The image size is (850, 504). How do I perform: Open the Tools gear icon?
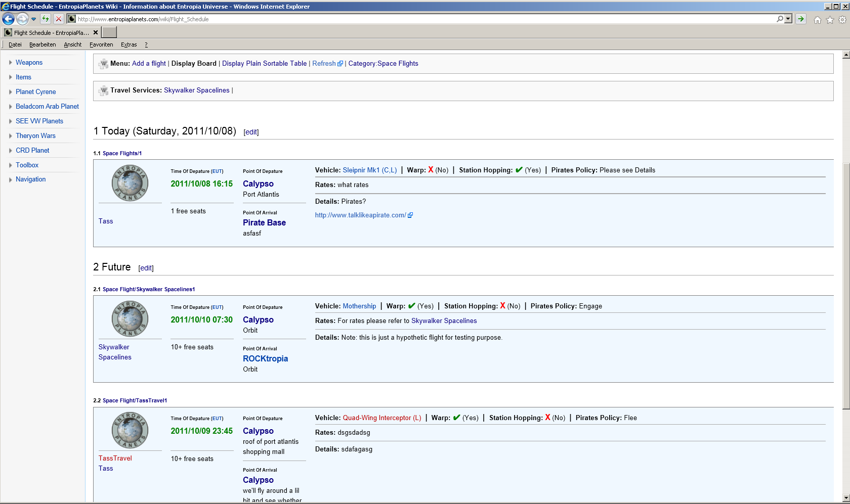842,20
